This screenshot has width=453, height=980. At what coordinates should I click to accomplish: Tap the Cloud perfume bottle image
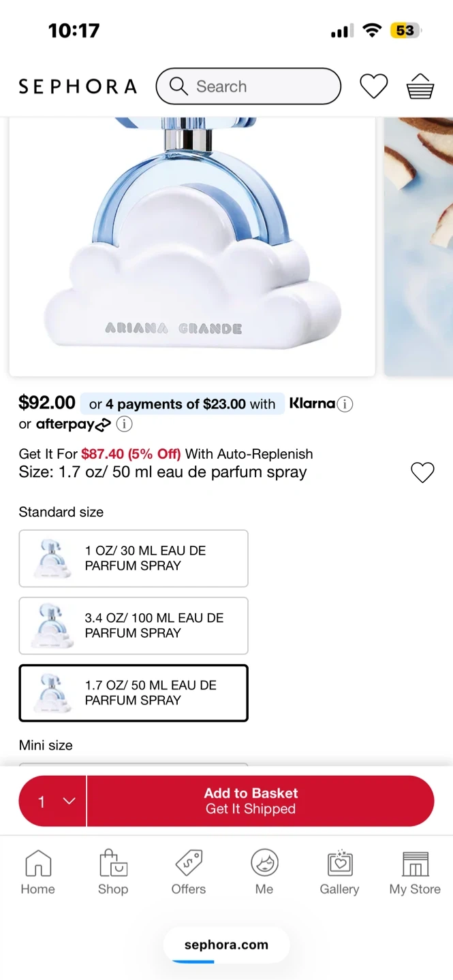tap(192, 245)
